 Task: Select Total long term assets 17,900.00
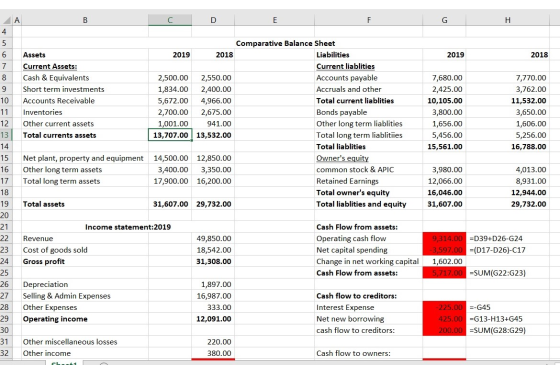(170, 181)
